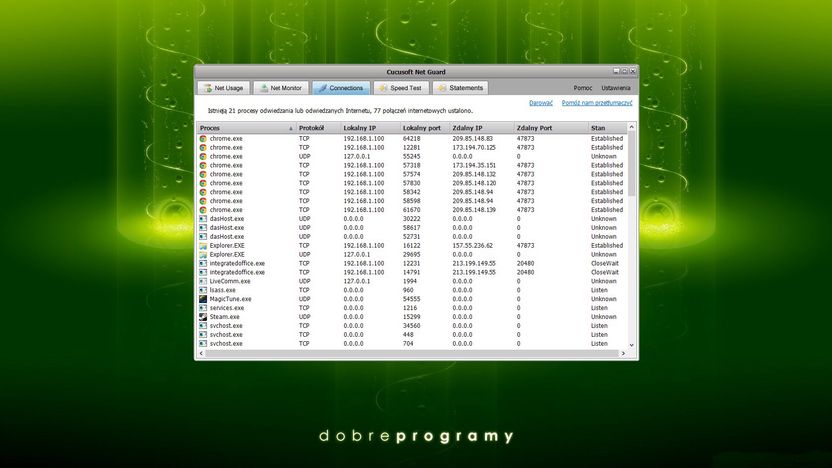
Task: Switch to the Net Usage tab
Action: 223,88
